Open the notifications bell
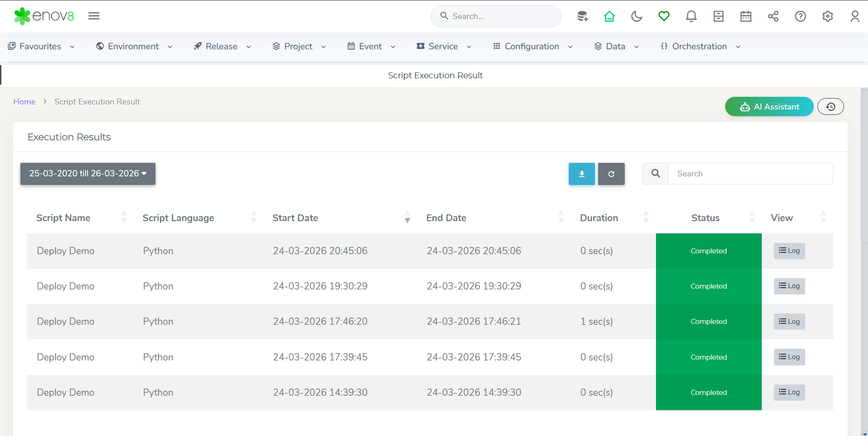Viewport: 868px width, 436px height. pyautogui.click(x=691, y=17)
